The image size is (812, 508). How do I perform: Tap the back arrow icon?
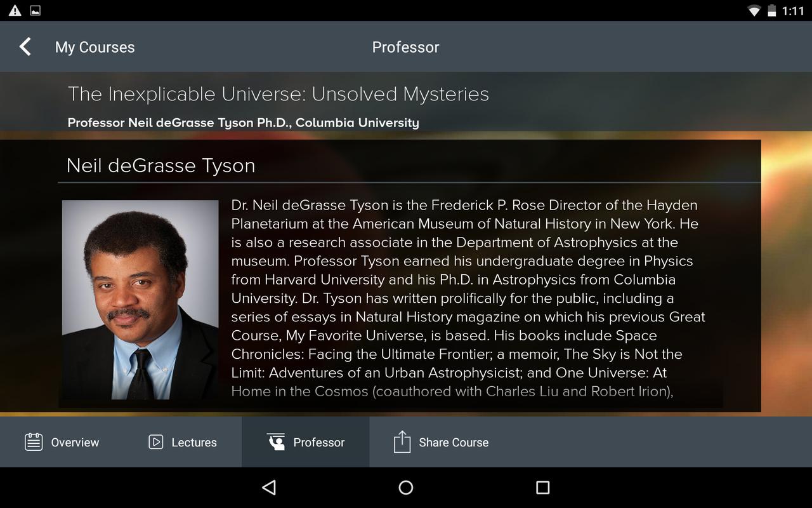point(25,47)
